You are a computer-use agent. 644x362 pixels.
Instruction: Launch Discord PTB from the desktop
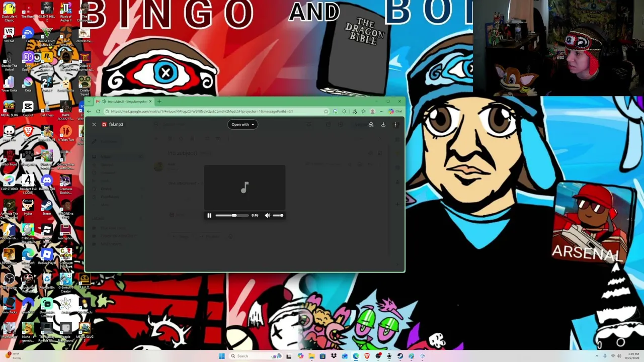pyautogui.click(x=47, y=183)
